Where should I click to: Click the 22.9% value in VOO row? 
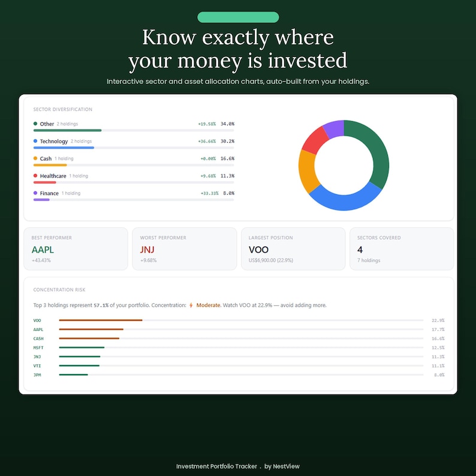438,320
